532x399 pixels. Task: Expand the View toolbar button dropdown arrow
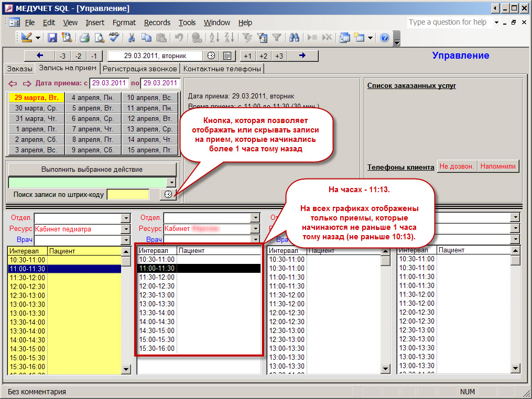tap(38, 38)
